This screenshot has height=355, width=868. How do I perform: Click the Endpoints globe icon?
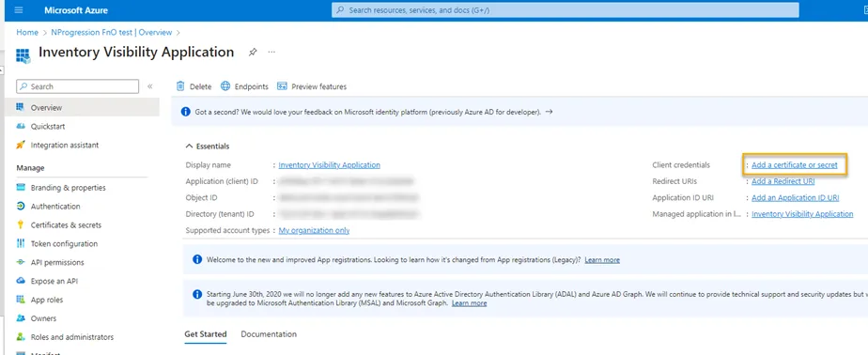(x=225, y=86)
